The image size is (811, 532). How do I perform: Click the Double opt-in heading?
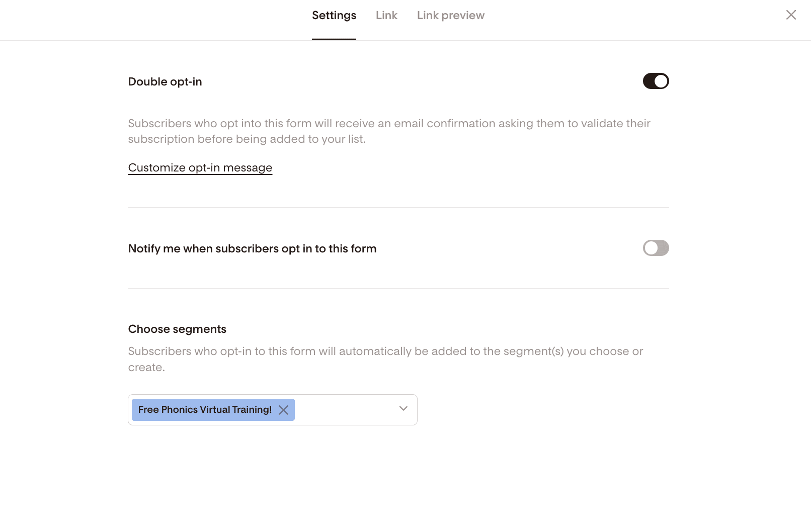(165, 81)
